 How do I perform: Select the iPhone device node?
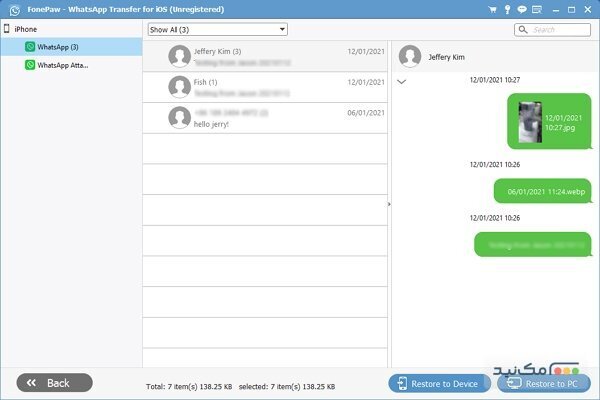coord(71,29)
